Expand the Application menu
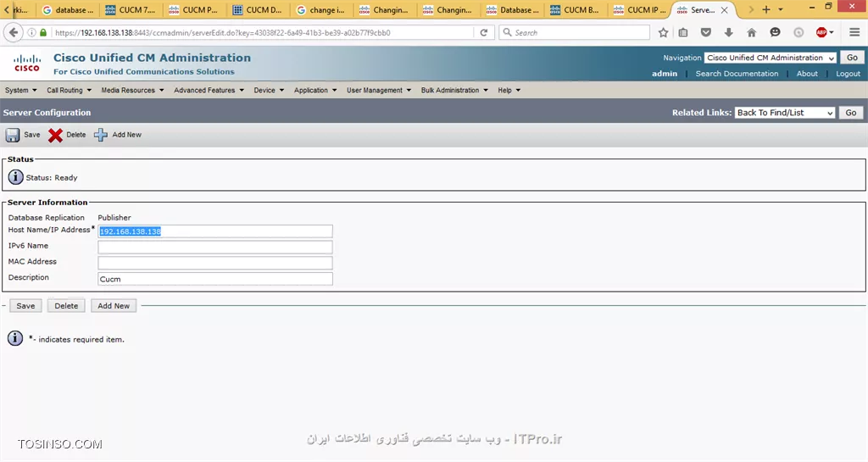Screen dimensions: 868x462 point(315,90)
